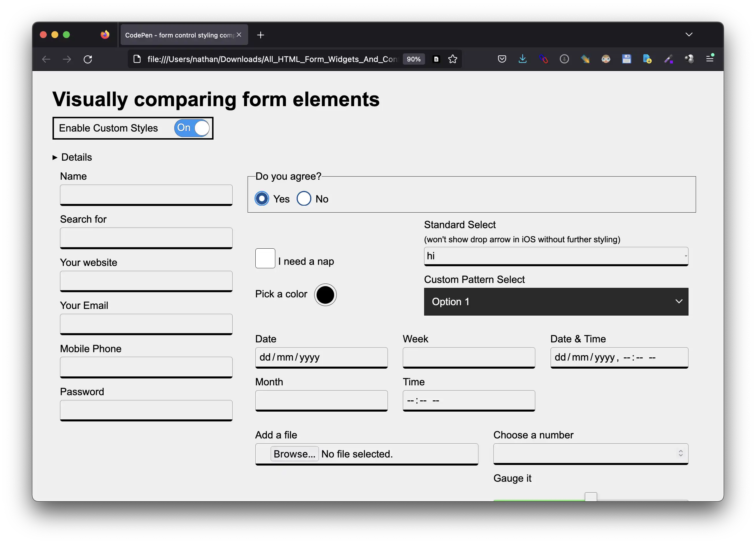The height and width of the screenshot is (544, 756).
Task: Open the Custom Pattern Select dropdown
Action: 555,301
